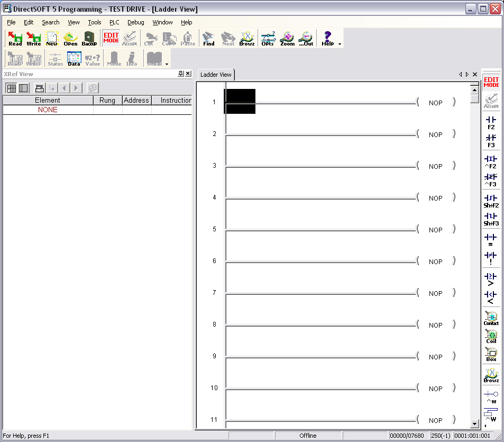
Task: Click the Paste toolbar icon
Action: pos(188,39)
